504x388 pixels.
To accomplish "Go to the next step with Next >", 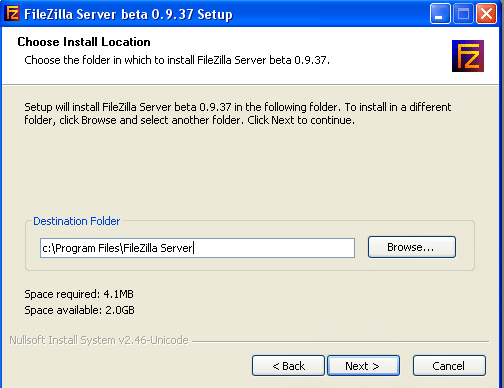I will (363, 366).
